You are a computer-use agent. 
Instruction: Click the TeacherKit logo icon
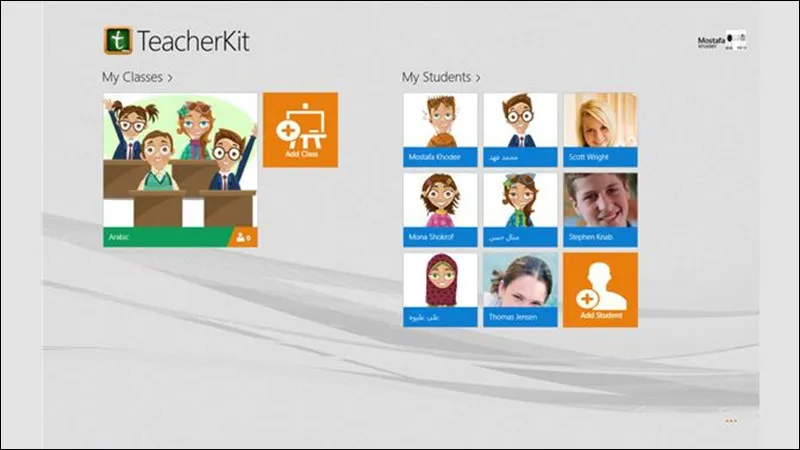[x=118, y=40]
